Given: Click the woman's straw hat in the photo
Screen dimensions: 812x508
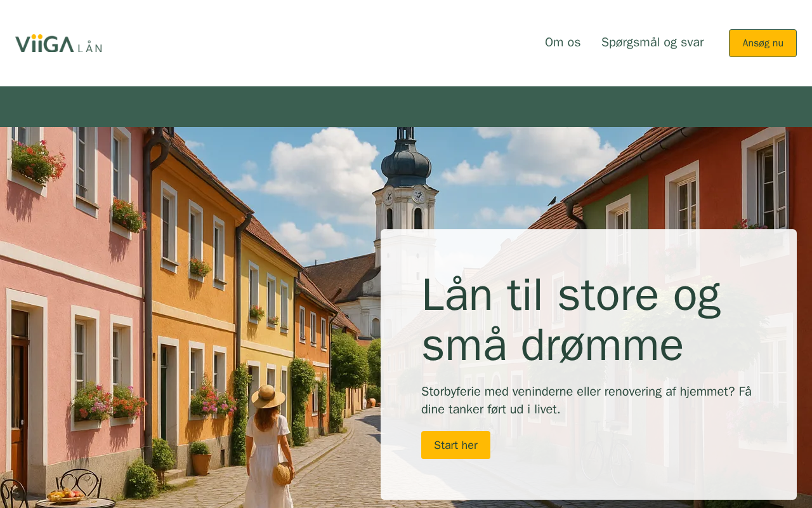Looking at the screenshot, I should 268,396.
